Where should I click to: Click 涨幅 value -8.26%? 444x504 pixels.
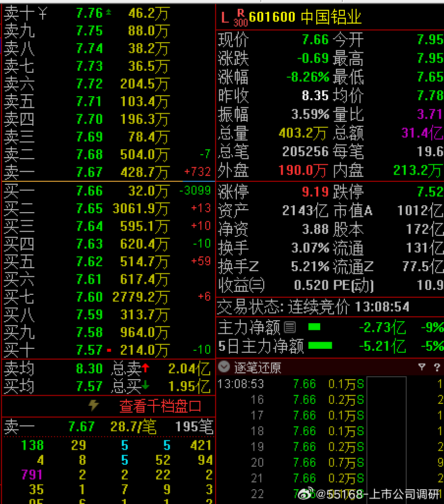[308, 77]
